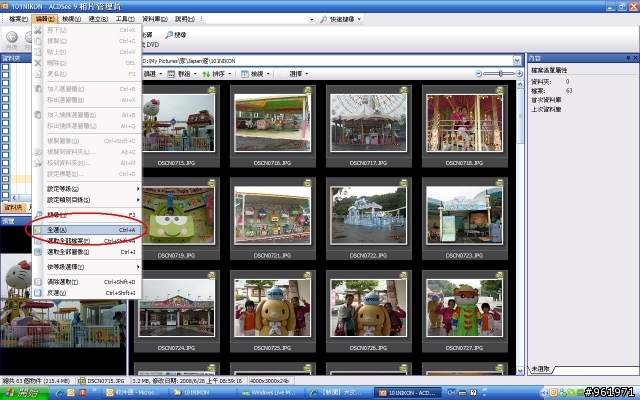Switch to the 資料夾 tab at the bottom of the folder pane
Image resolution: width=640 pixels, height=400 pixels.
click(x=13, y=207)
